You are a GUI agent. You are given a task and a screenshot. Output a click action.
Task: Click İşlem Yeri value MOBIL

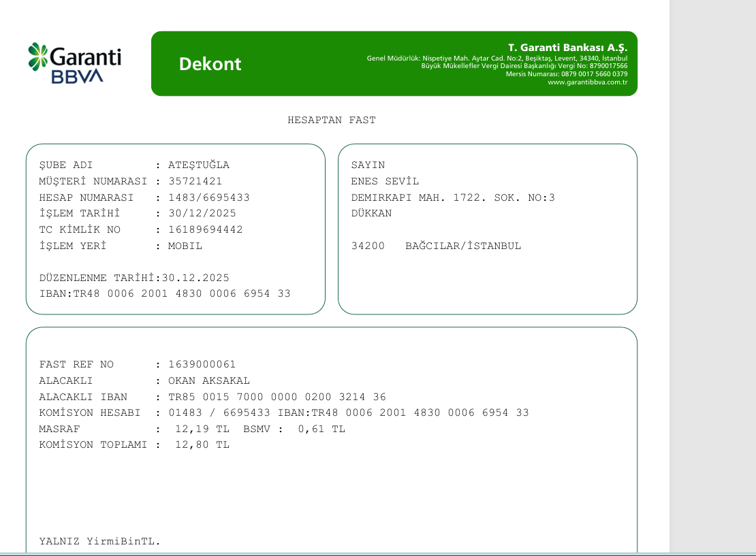(185, 246)
